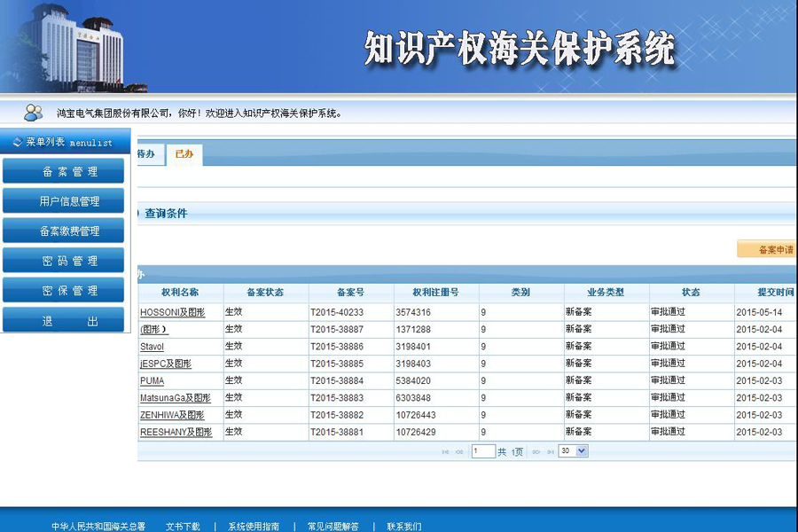Click the 菜单列表 menulist header icon
This screenshot has width=798, height=532.
point(18,142)
